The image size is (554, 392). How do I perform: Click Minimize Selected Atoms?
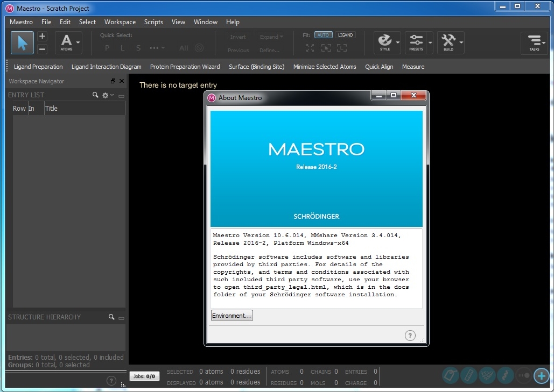coord(325,67)
